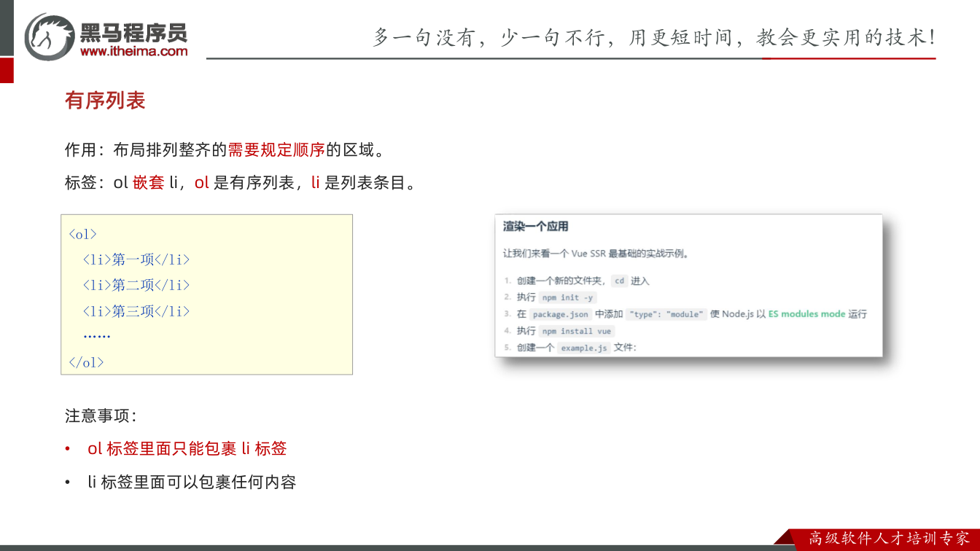Click the red phrase 需要规定顺序
Viewport: 980px width, 551px height.
coord(276,151)
